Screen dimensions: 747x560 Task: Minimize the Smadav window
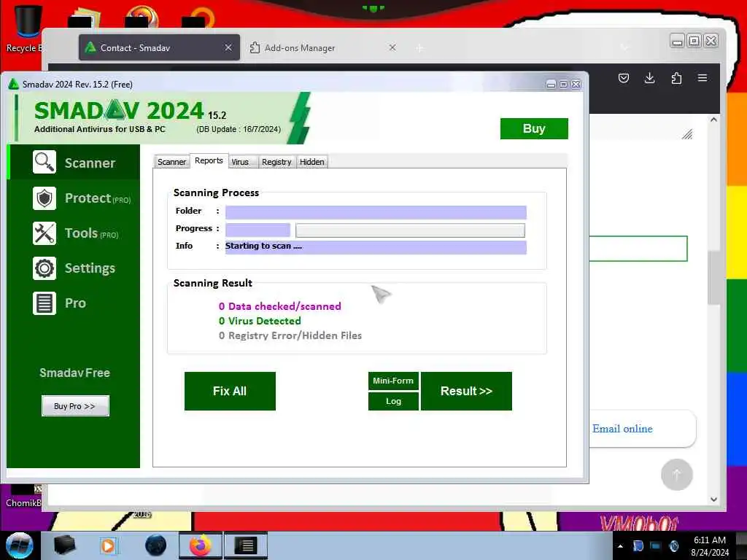tap(551, 85)
